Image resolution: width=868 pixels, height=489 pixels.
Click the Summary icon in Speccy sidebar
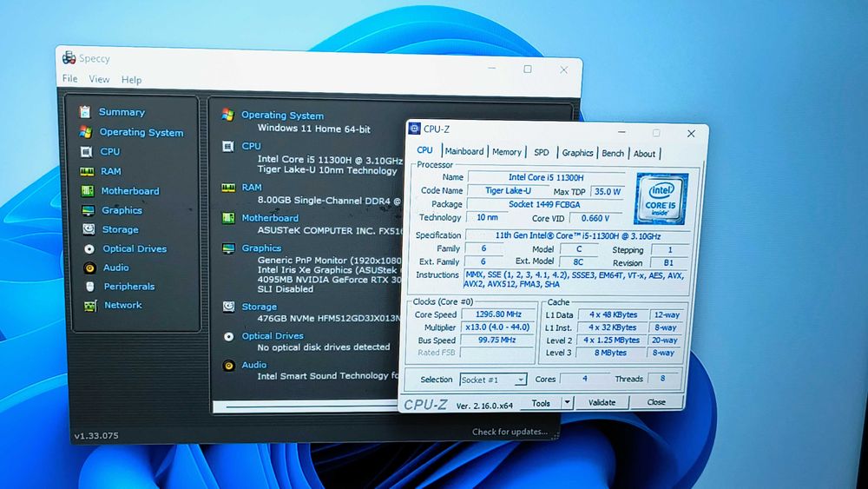85,112
